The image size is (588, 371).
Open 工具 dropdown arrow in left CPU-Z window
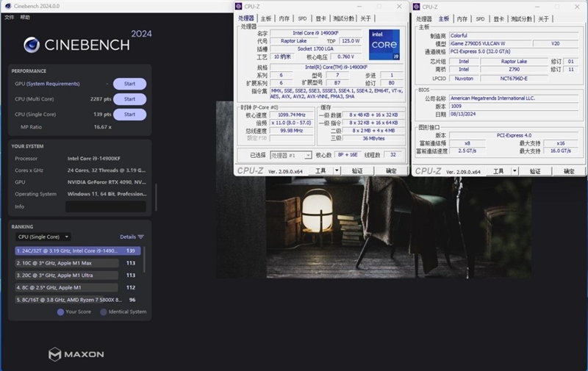[337, 171]
